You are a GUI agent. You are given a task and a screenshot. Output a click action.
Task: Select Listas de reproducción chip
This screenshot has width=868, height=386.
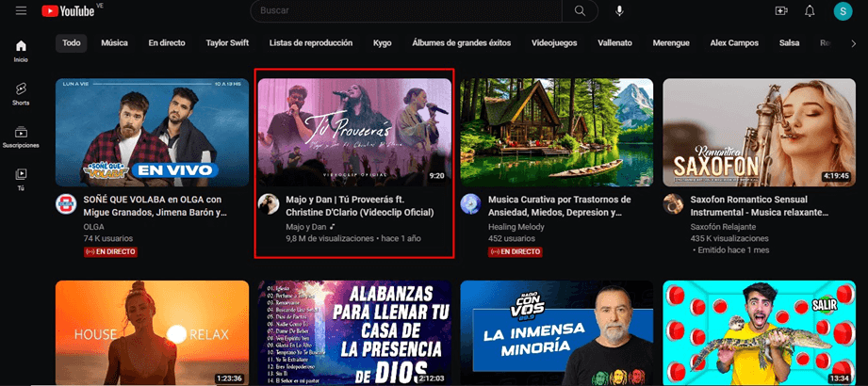click(311, 43)
